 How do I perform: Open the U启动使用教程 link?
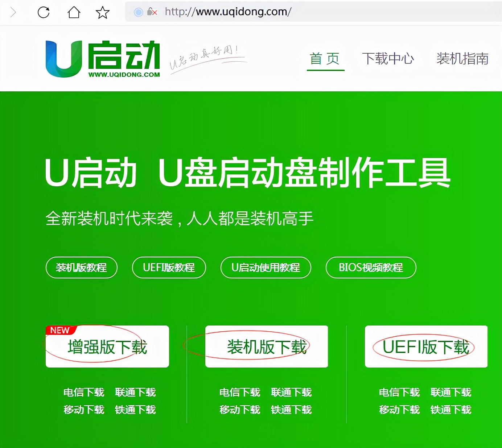point(265,267)
